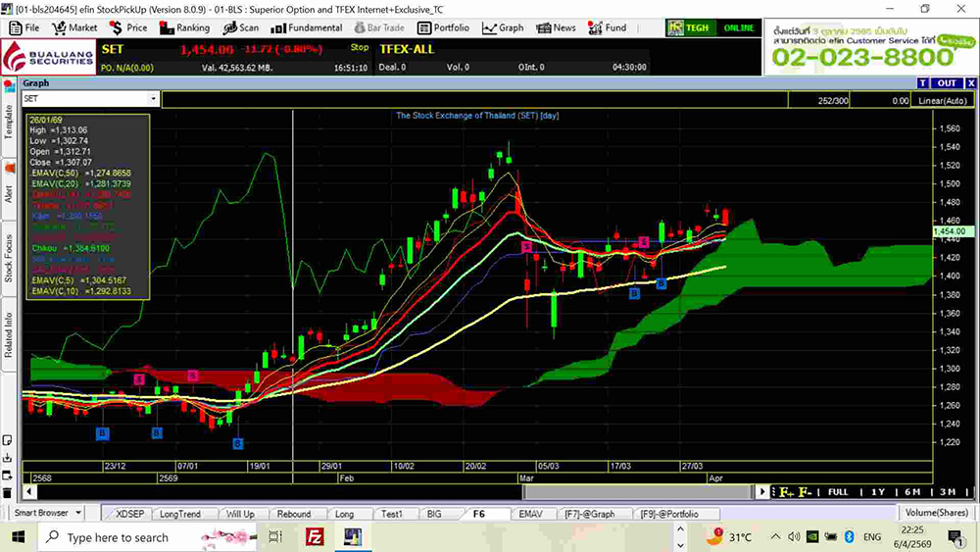Expand the SET symbol dropdown

click(x=153, y=99)
